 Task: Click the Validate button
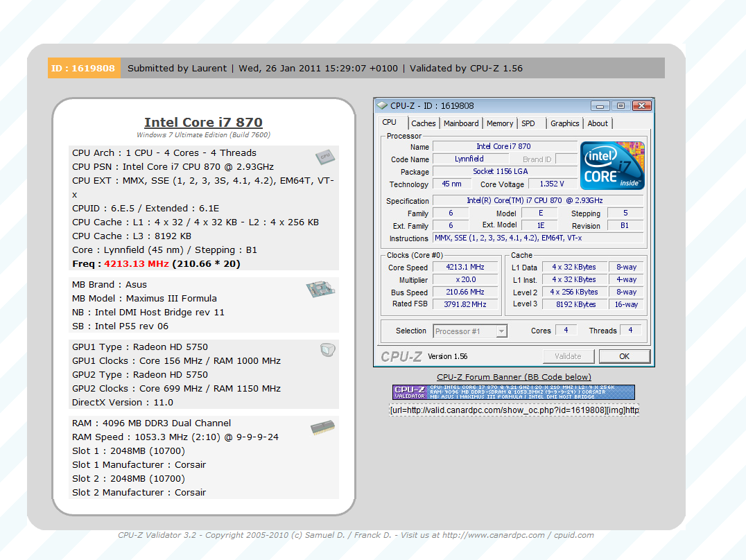[568, 356]
